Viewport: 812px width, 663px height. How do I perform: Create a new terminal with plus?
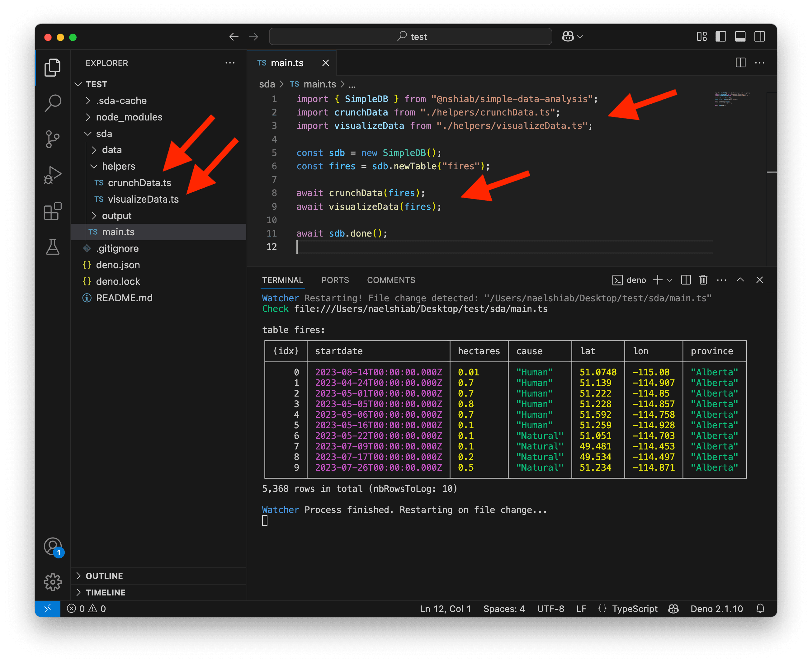pos(657,280)
